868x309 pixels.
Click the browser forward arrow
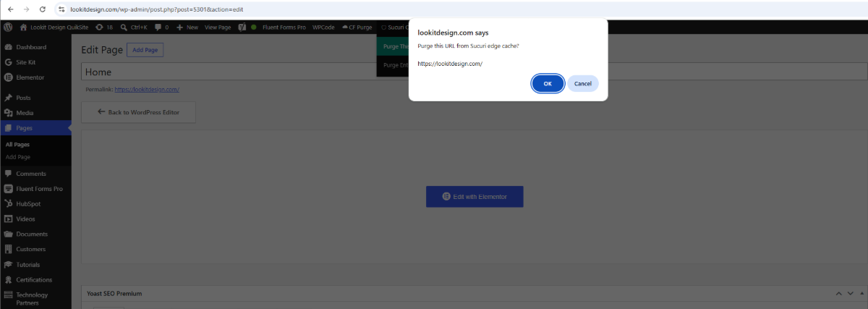pos(26,9)
